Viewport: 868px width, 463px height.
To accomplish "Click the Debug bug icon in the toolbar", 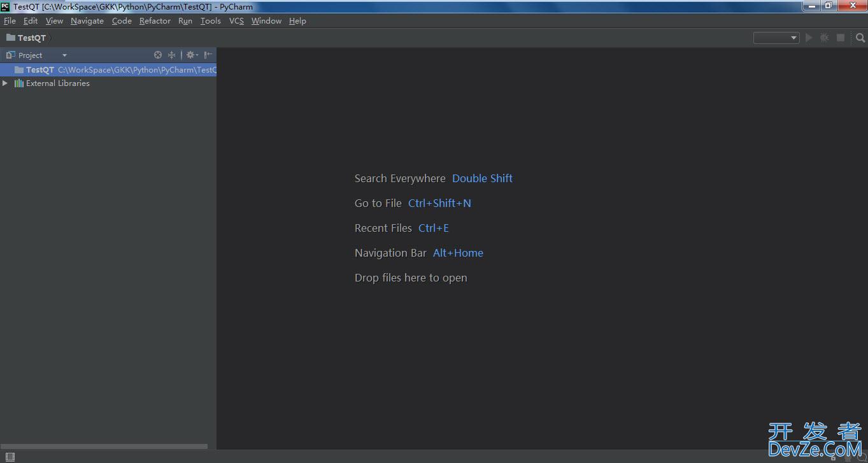I will point(825,38).
